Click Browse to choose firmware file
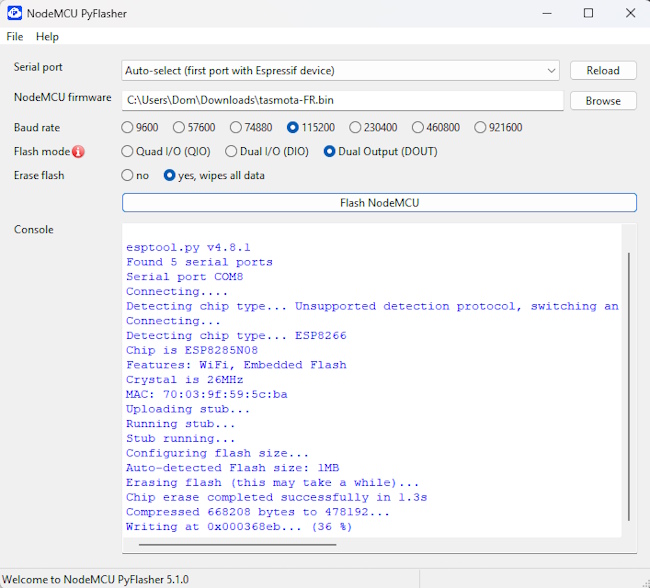The height and width of the screenshot is (588, 650). point(603,101)
